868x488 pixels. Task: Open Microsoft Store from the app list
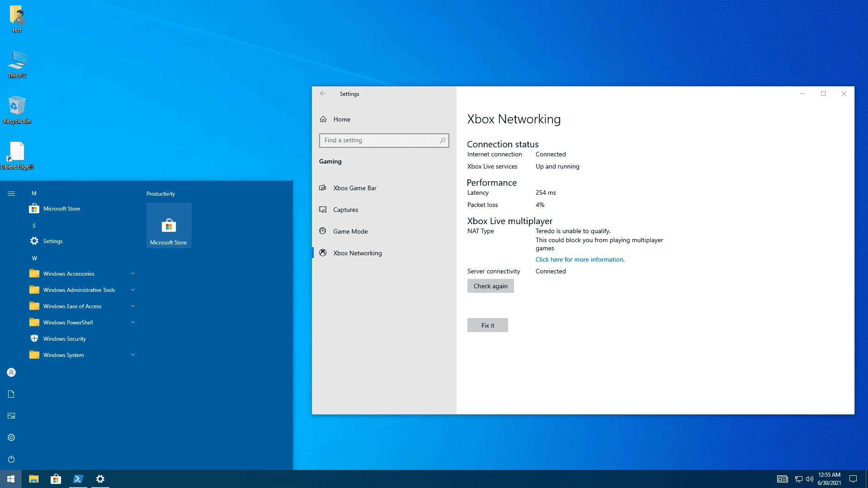click(x=81, y=209)
